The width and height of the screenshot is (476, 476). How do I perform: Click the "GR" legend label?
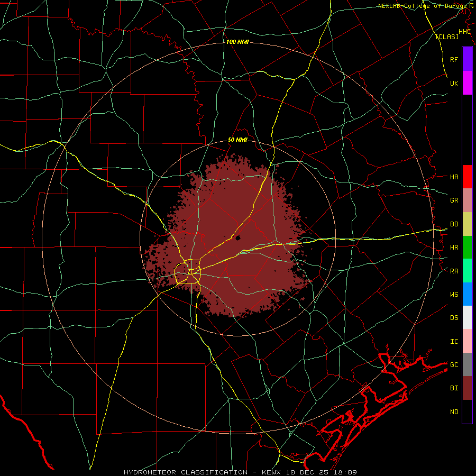pos(454,200)
